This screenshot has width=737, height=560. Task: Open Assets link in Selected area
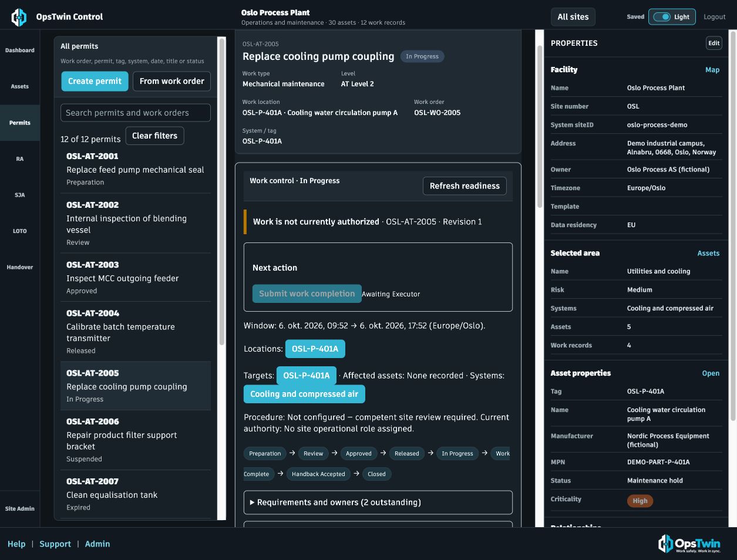coord(708,254)
